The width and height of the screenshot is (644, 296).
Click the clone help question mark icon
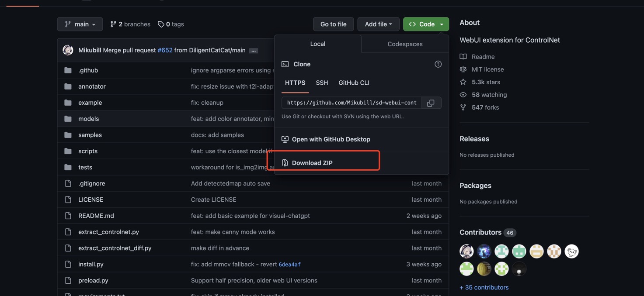438,64
